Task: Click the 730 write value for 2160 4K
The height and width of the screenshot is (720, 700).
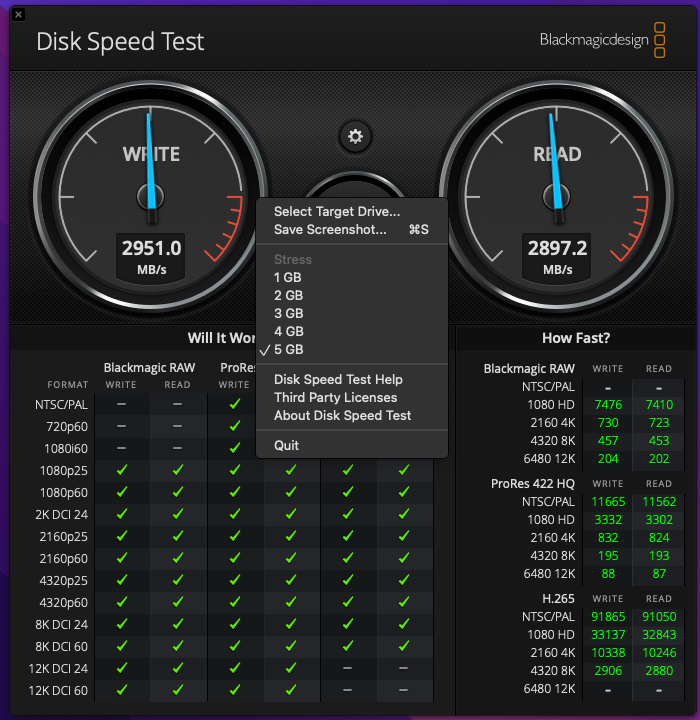Action: [x=608, y=422]
